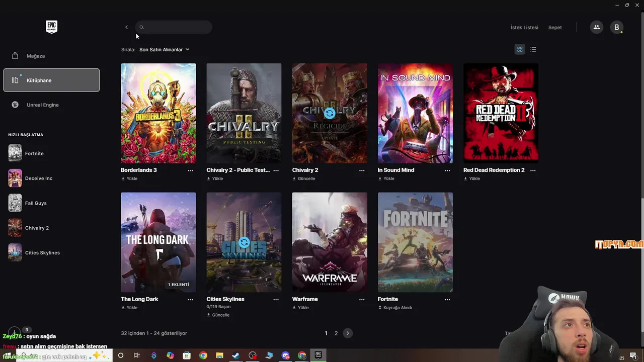Open the friends list icon
Image resolution: width=644 pixels, height=362 pixels.
(596, 27)
